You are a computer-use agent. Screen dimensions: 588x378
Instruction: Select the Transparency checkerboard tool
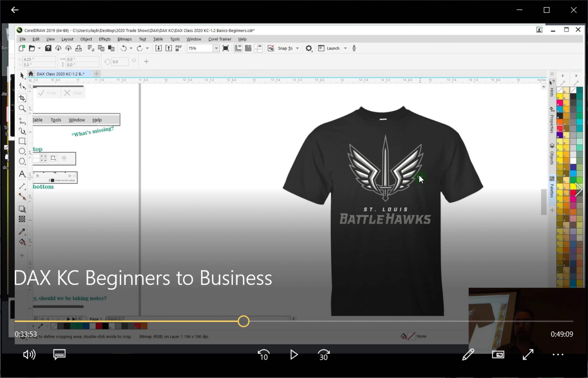click(x=22, y=219)
